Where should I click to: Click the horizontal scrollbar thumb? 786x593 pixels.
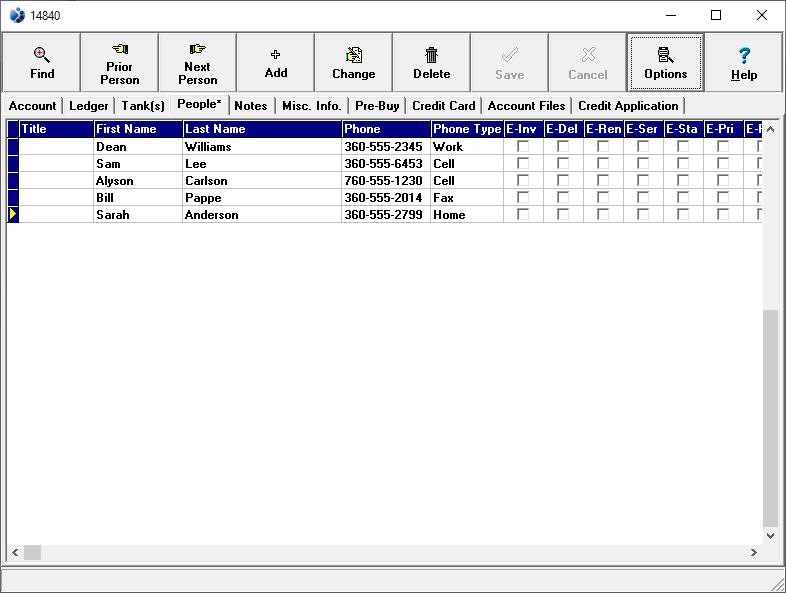[33, 552]
